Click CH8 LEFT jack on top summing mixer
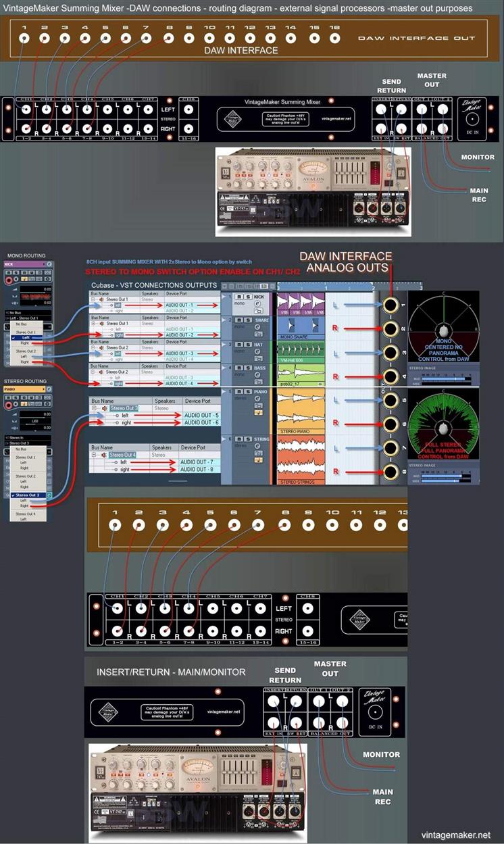The width and height of the screenshot is (504, 844). (189, 108)
